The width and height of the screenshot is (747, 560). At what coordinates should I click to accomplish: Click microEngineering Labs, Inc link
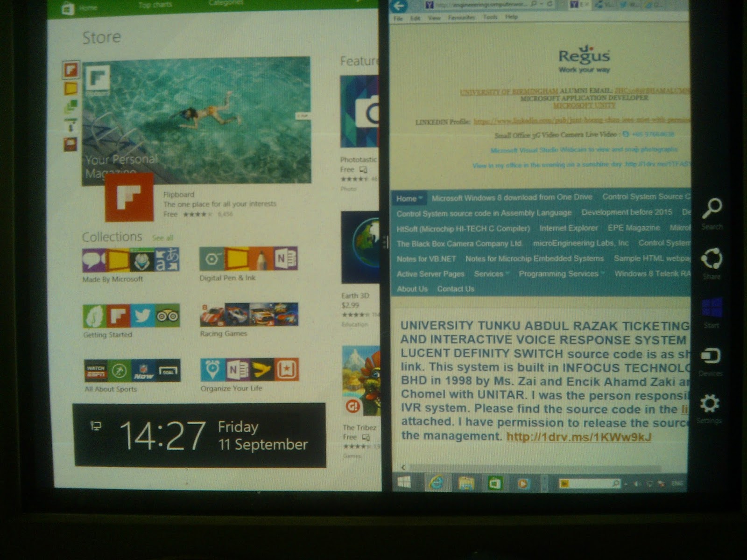[581, 243]
